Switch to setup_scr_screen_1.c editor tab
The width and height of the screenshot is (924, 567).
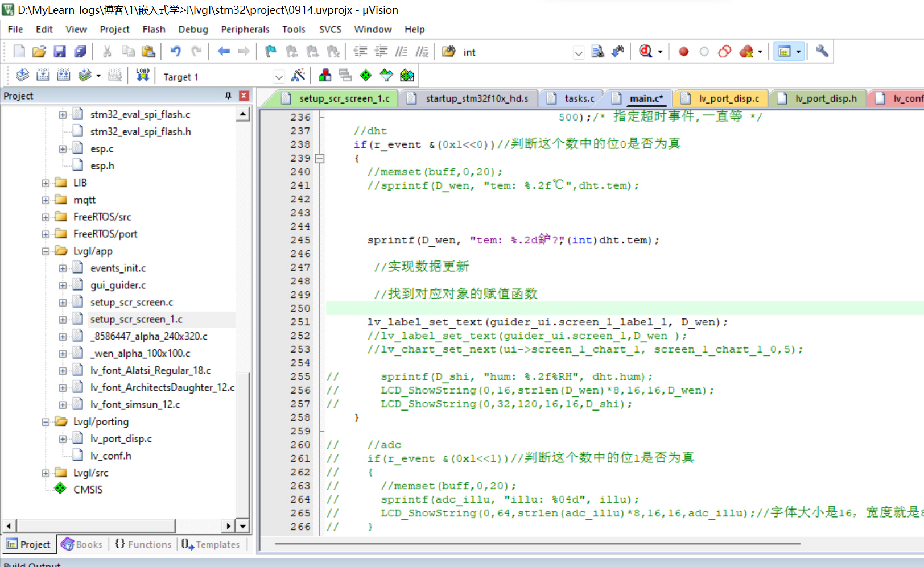pyautogui.click(x=337, y=98)
